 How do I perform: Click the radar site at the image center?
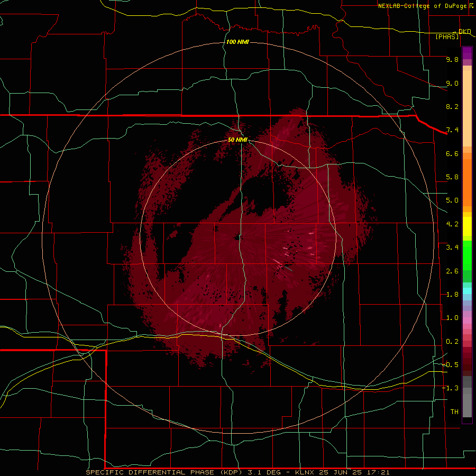[x=237, y=237]
